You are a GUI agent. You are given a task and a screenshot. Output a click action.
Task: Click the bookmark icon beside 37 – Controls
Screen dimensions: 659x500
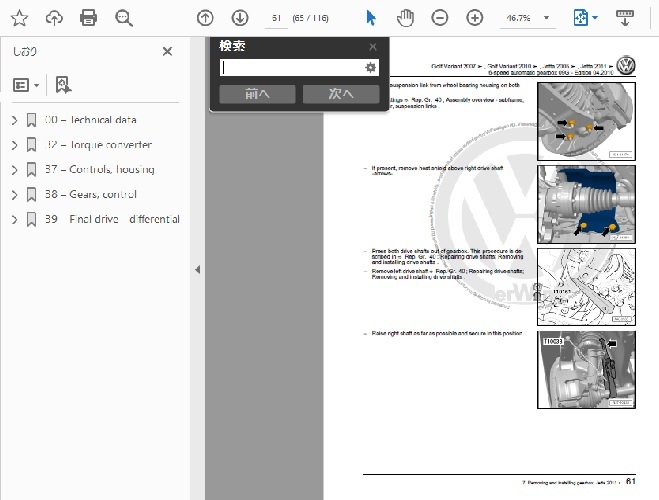pos(31,170)
